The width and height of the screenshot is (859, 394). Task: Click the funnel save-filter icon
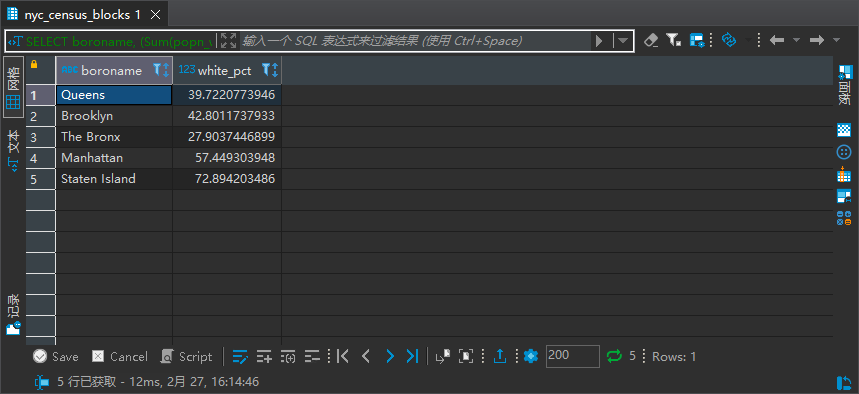(673, 40)
